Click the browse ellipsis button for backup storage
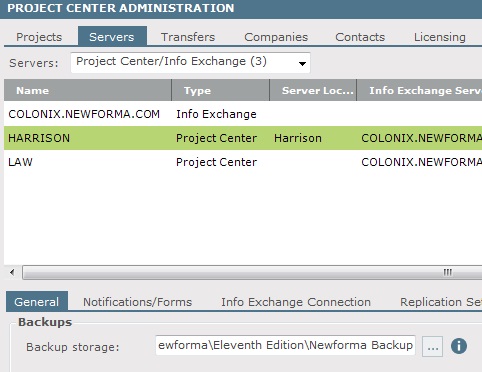The height and width of the screenshot is (372, 482). [433, 347]
